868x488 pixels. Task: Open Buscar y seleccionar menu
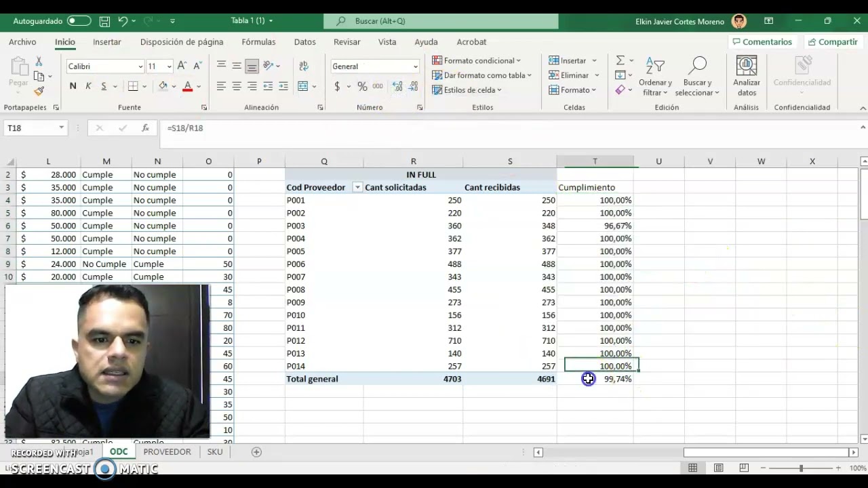697,77
